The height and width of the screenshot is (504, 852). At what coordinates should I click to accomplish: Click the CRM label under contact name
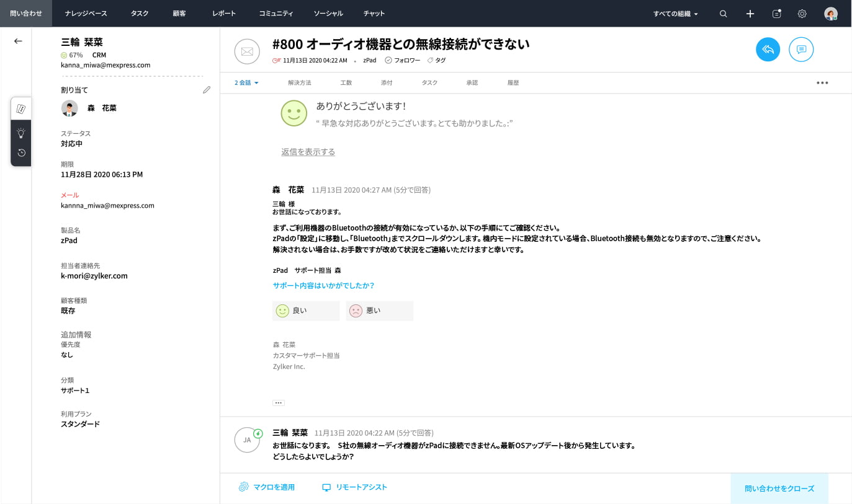pyautogui.click(x=99, y=55)
